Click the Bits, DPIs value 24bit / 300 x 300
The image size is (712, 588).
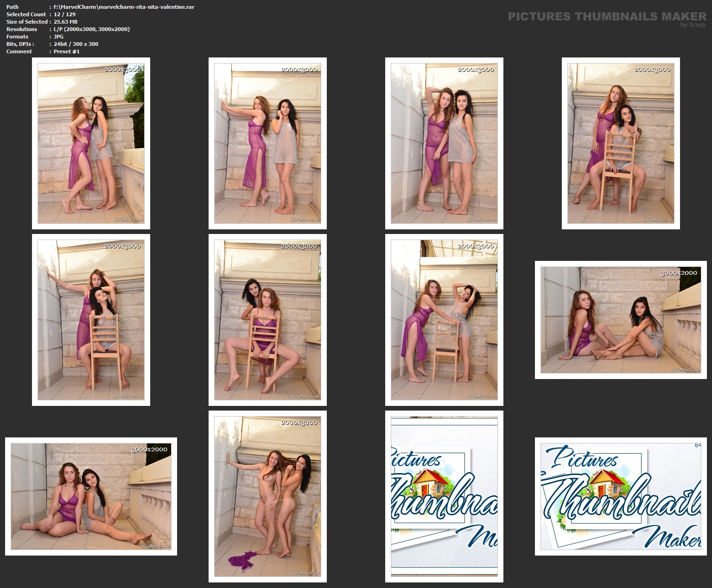coord(76,44)
